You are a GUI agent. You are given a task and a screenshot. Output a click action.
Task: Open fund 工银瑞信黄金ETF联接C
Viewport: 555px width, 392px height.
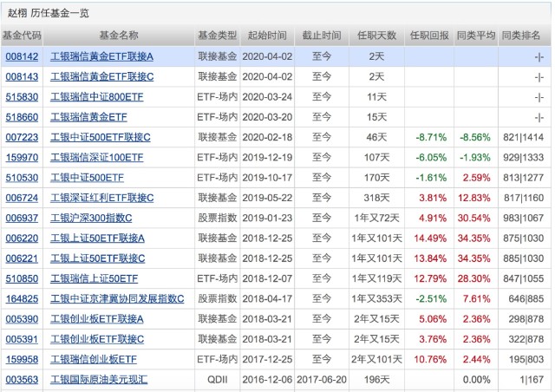(x=102, y=77)
